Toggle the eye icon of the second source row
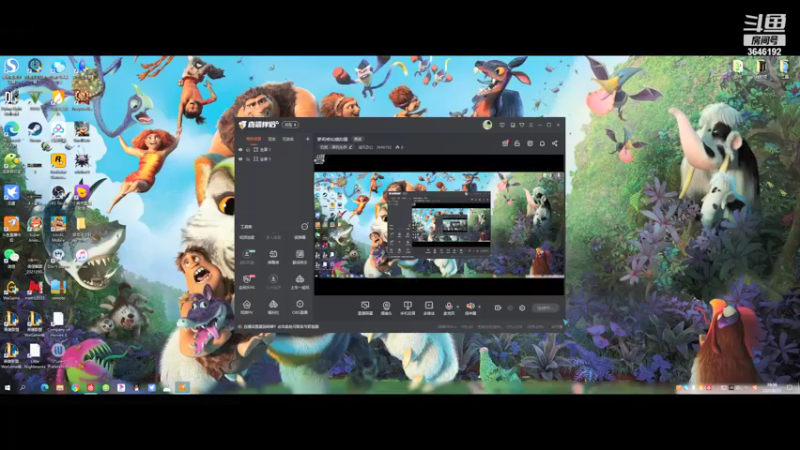Image resolution: width=800 pixels, height=450 pixels. tap(240, 159)
